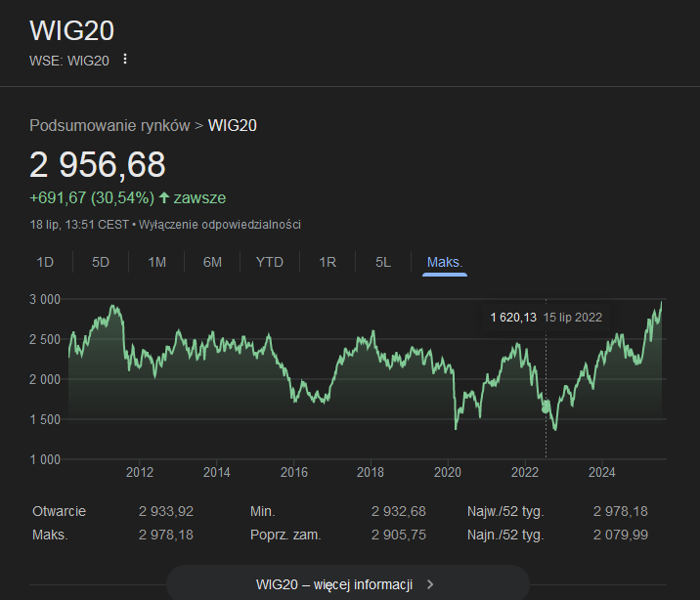
Task: Click the green data point marker on chart
Action: coord(546,407)
